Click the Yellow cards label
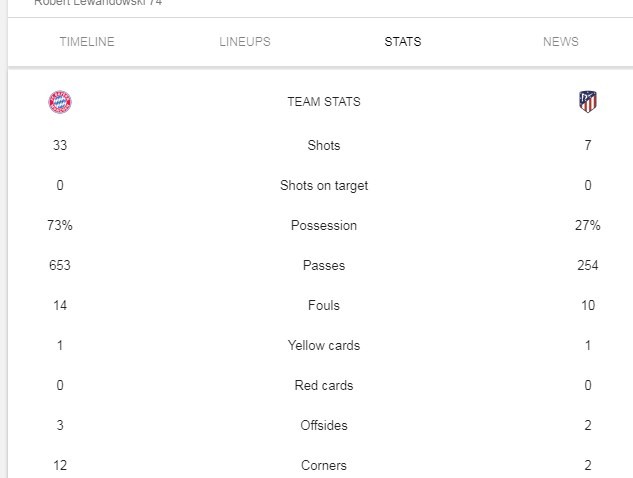Viewport: 633px width, 478px height. (x=324, y=346)
